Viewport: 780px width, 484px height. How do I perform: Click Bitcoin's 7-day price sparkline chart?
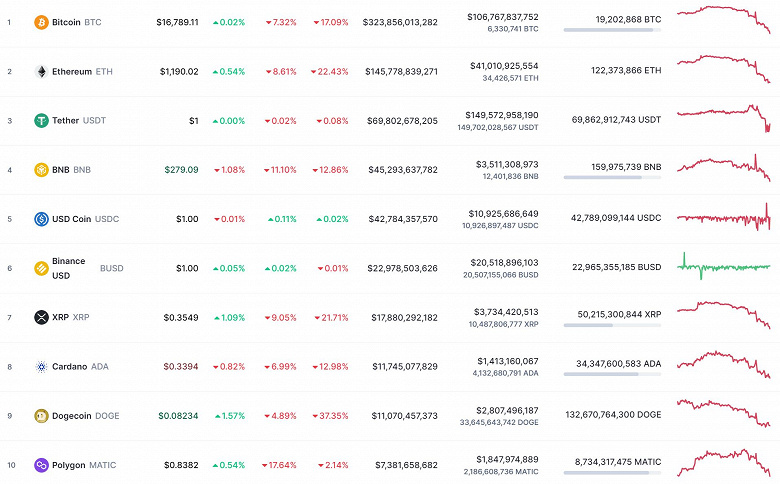point(723,20)
